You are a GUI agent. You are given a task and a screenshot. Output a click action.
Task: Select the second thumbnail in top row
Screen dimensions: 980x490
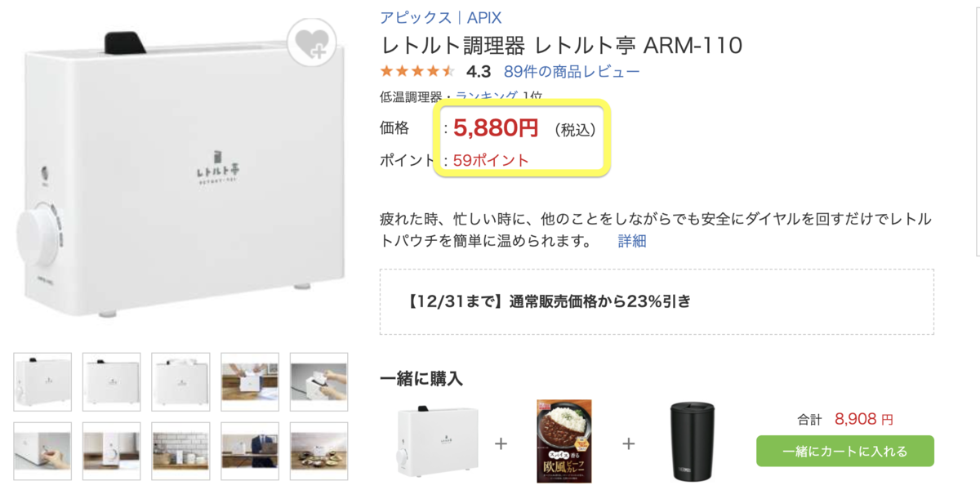point(112,382)
